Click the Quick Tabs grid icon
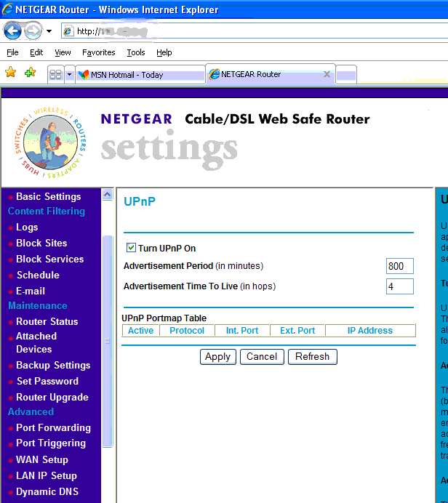The image size is (448, 503). pyautogui.click(x=55, y=74)
